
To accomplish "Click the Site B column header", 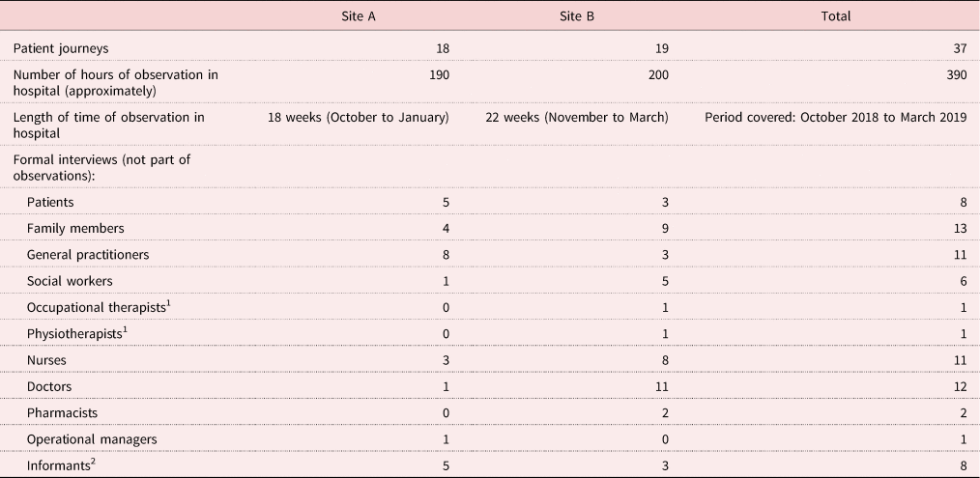I will coord(577,16).
